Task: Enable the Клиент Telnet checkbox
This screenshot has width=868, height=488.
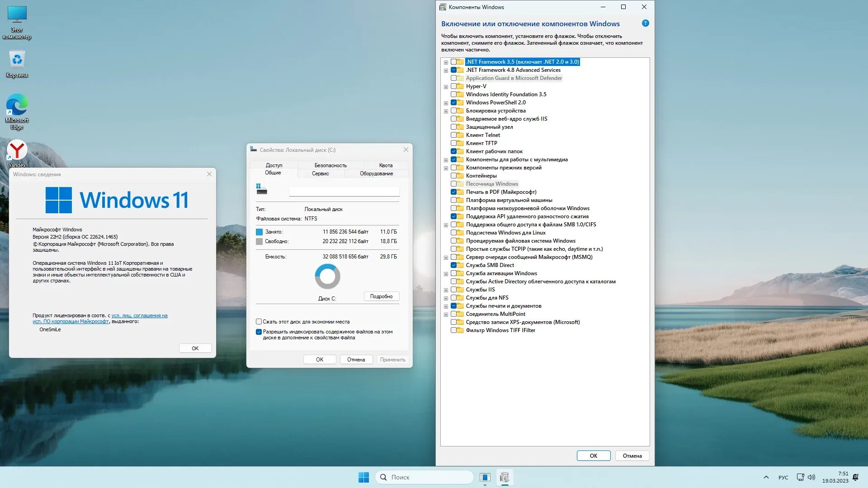Action: click(453, 135)
